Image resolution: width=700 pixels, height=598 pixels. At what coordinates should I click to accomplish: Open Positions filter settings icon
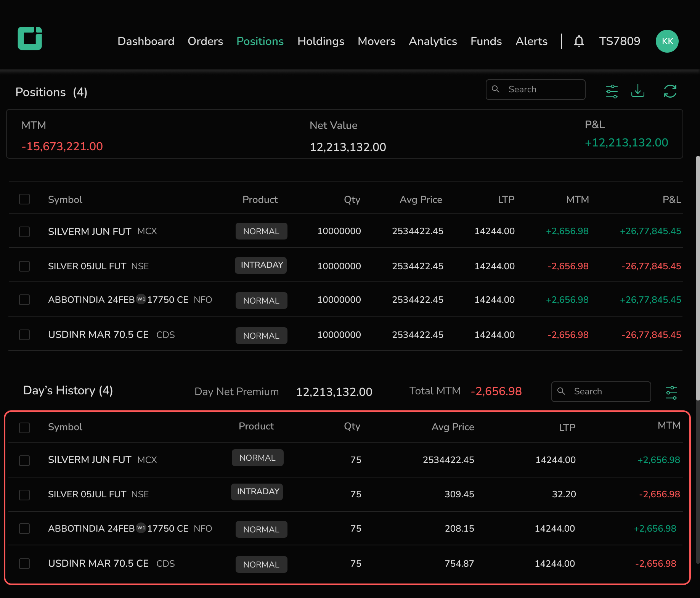pyautogui.click(x=612, y=92)
